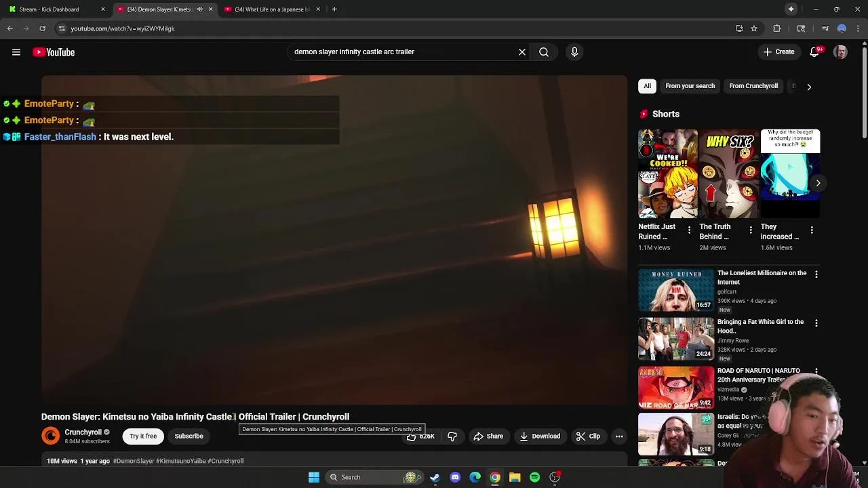Image resolution: width=868 pixels, height=488 pixels.
Task: Share the video
Action: click(488, 436)
